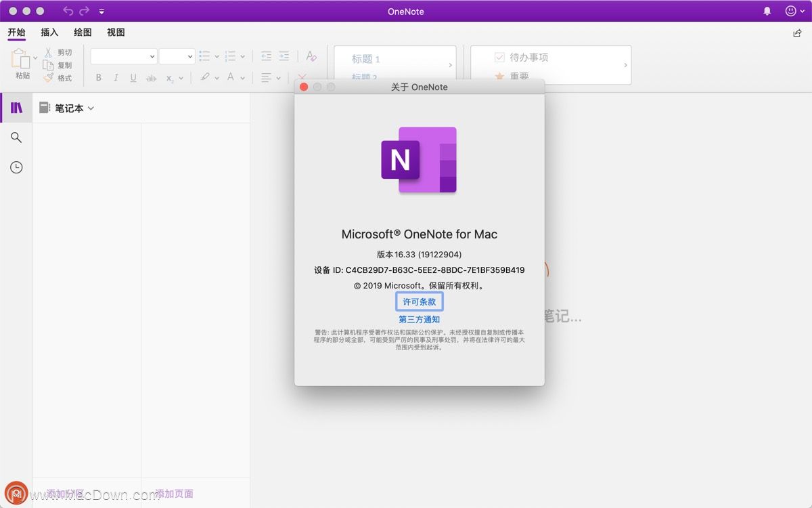Select the Format painter (格式) brush

click(48, 78)
